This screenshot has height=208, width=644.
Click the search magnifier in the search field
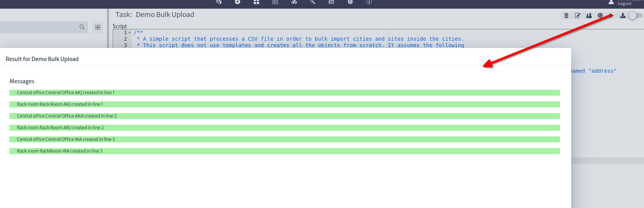click(x=82, y=27)
